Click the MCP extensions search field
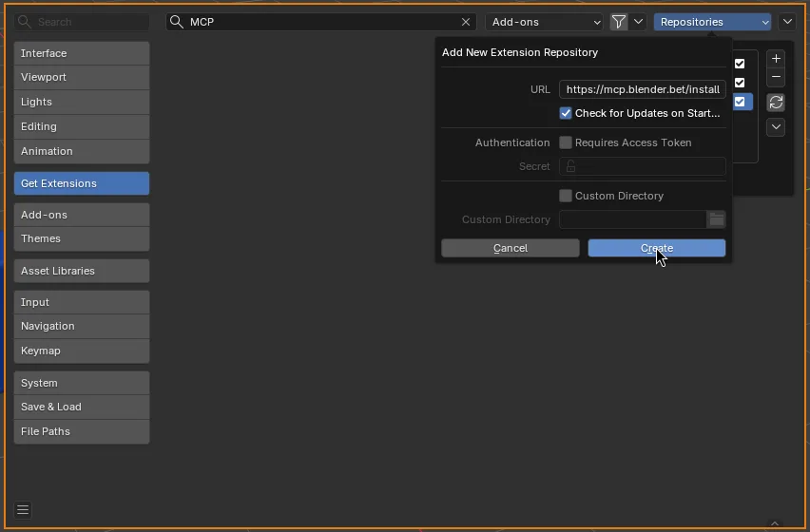This screenshot has height=532, width=810. tap(320, 22)
